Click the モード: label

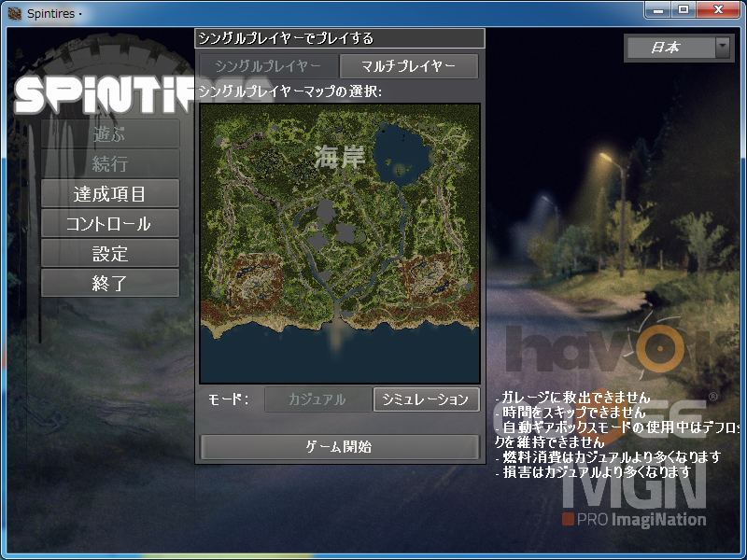228,399
